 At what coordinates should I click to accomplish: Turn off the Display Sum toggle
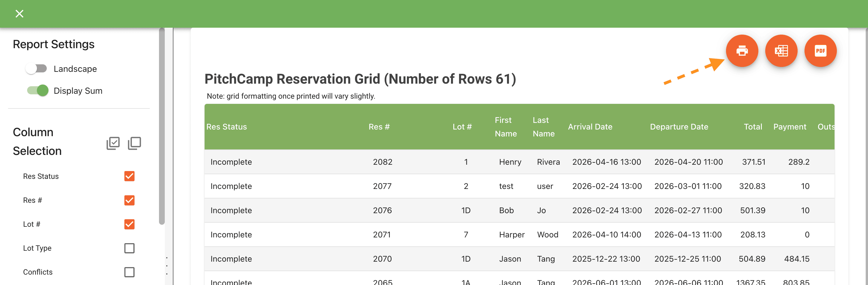coord(38,91)
